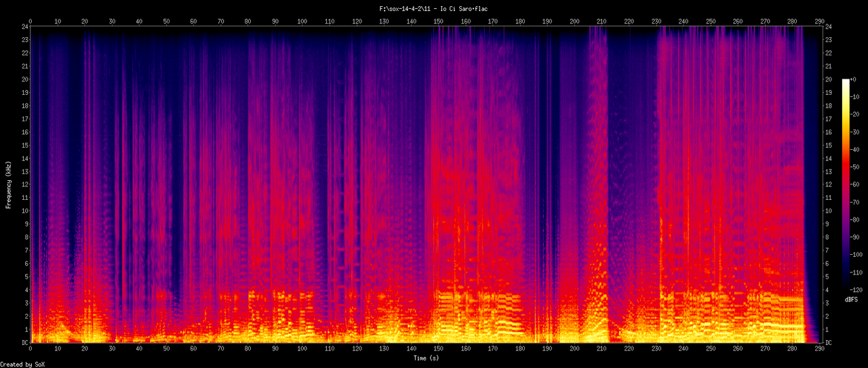This screenshot has width=868, height=368.
Task: Click the '290' tick on the top time axis
Action: pos(819,21)
